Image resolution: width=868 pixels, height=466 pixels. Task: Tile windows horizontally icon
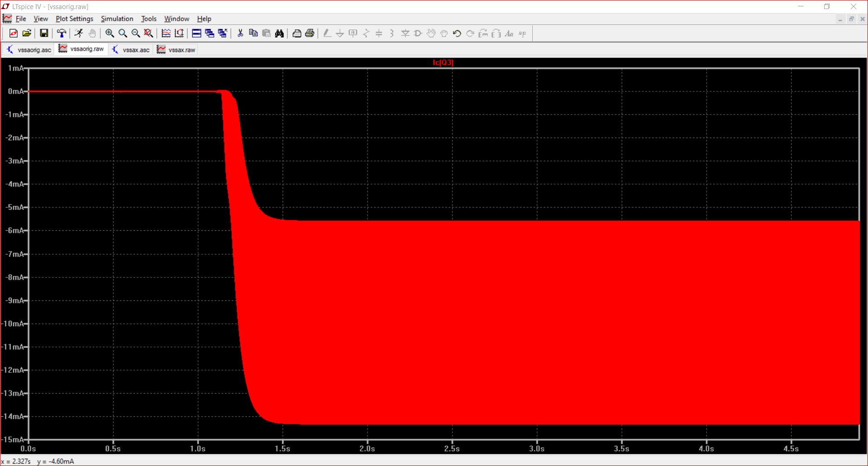tap(197, 33)
